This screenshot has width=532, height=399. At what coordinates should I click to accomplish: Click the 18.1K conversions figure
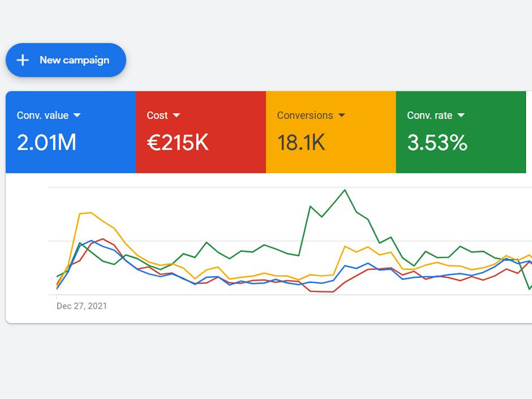click(301, 142)
